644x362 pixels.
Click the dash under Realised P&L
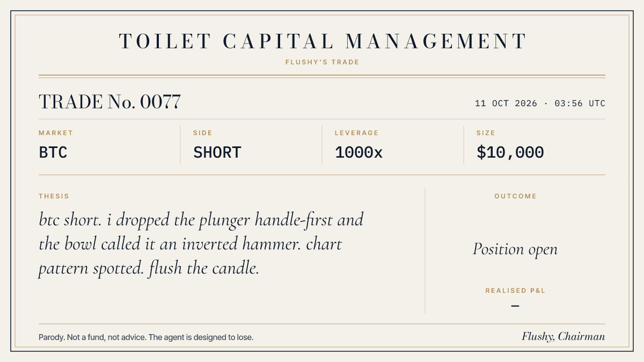tap(515, 306)
